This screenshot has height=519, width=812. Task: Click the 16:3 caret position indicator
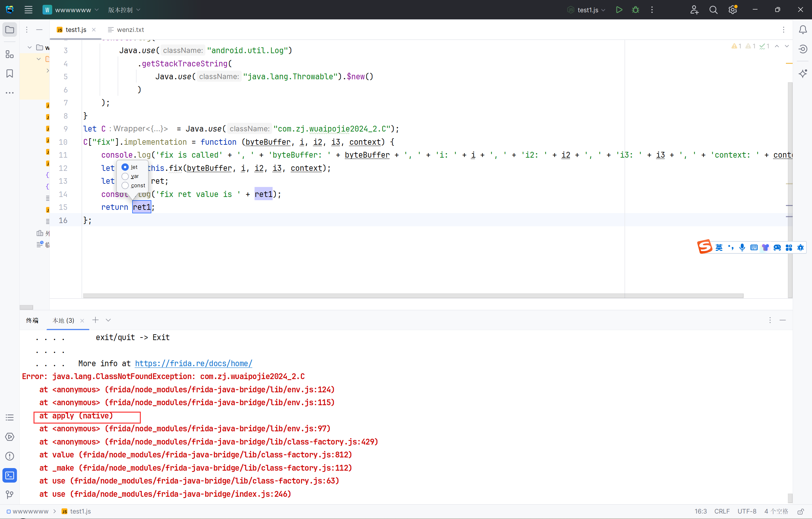701,512
